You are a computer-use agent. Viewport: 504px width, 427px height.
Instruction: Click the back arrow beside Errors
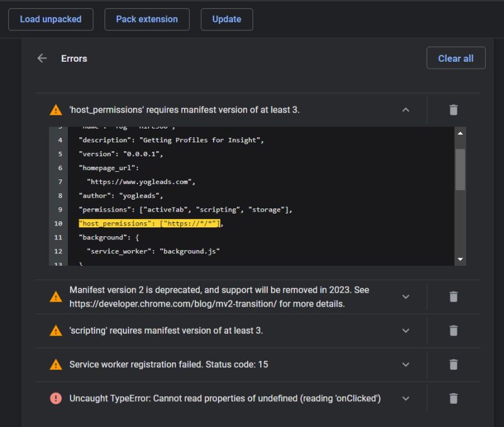42,58
